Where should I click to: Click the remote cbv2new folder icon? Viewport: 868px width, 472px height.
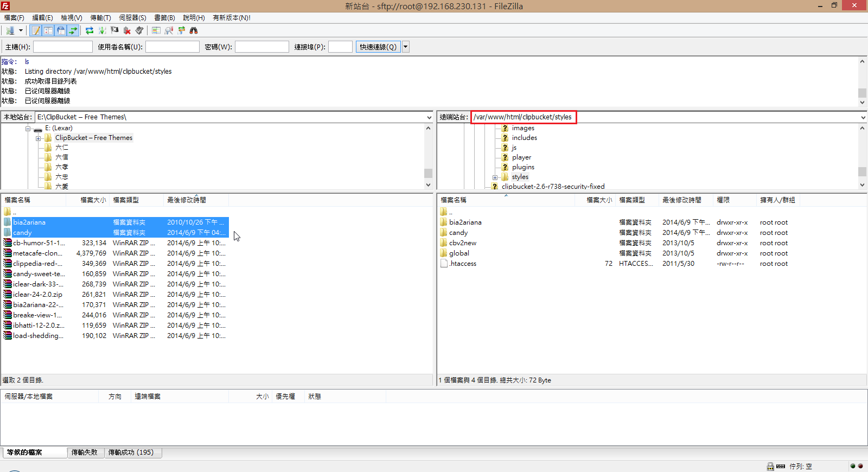[x=444, y=243]
